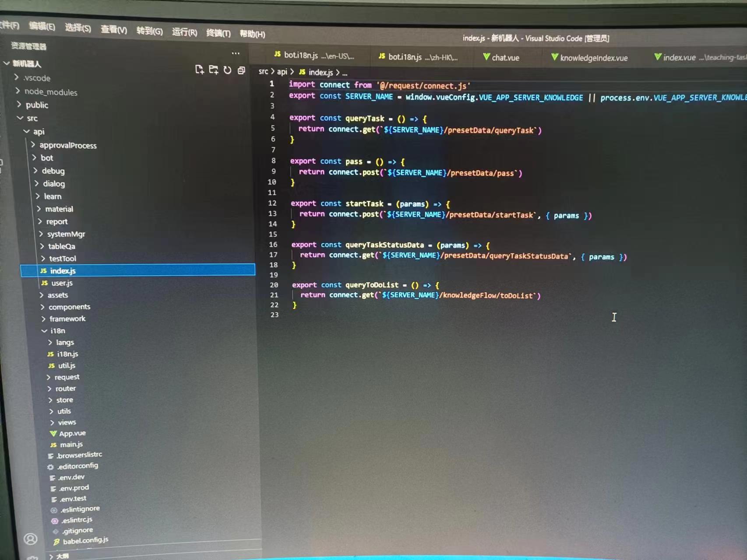
Task: Collapse all folders in explorer
Action: [x=241, y=70]
